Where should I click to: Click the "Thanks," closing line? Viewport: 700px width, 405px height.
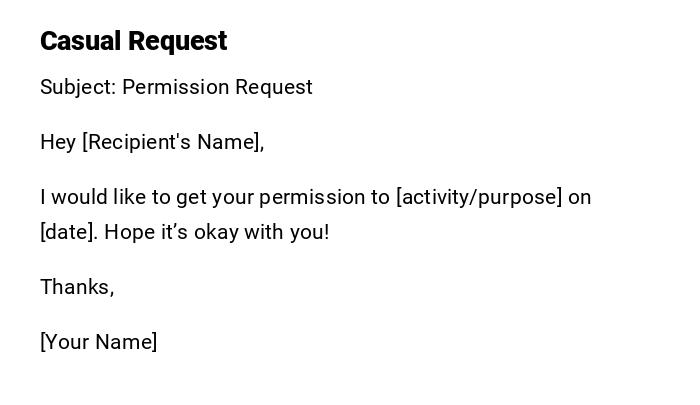pos(77,287)
